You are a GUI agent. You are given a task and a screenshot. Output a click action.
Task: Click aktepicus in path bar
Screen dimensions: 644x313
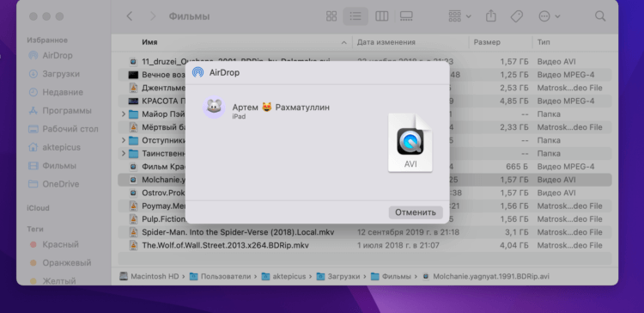click(x=284, y=276)
